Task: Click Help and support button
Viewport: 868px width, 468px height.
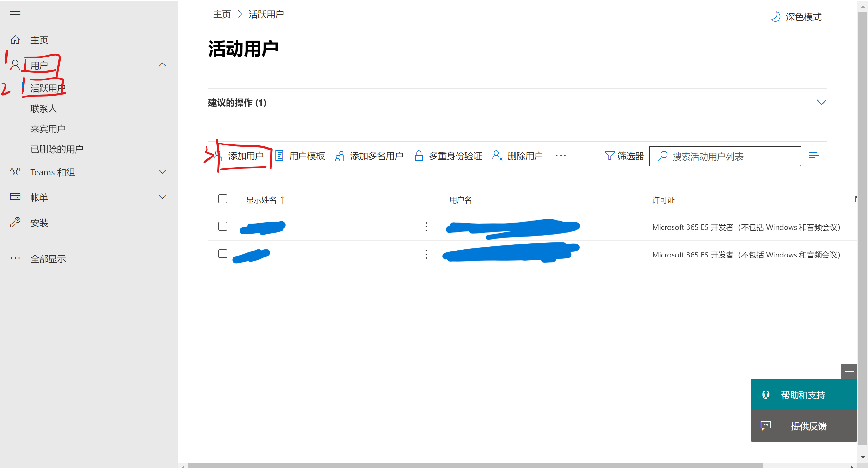Action: point(803,394)
